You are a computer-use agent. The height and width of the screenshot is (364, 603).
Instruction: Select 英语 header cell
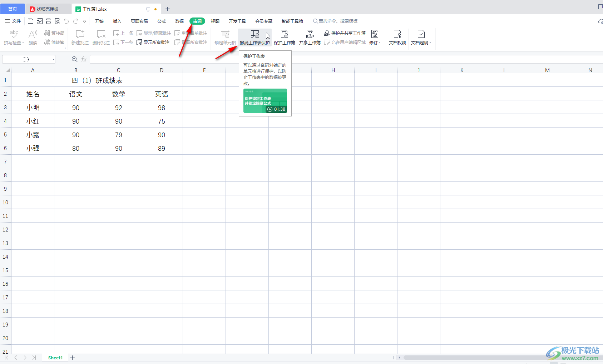click(162, 94)
